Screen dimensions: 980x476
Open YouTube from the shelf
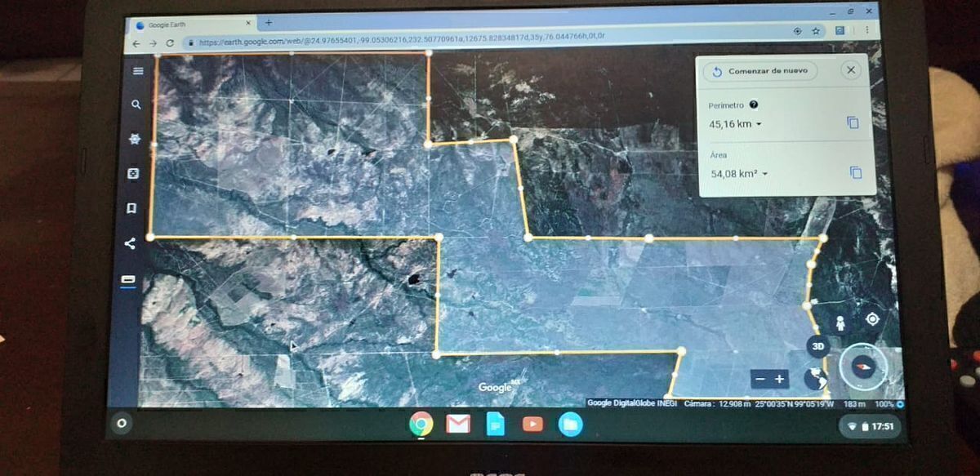tap(532, 424)
